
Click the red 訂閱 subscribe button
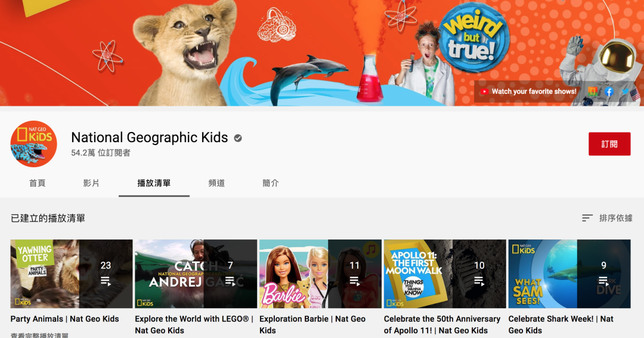pos(609,144)
